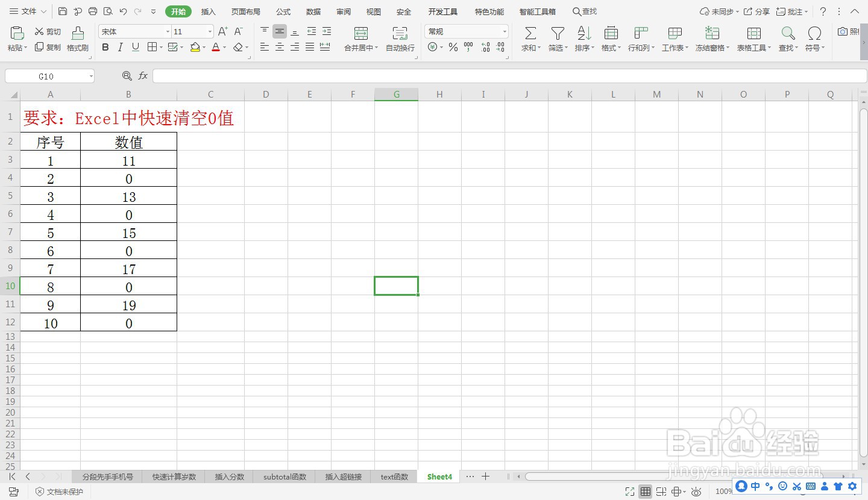868x500 pixels.
Task: Click the formula bar input field
Action: point(509,76)
